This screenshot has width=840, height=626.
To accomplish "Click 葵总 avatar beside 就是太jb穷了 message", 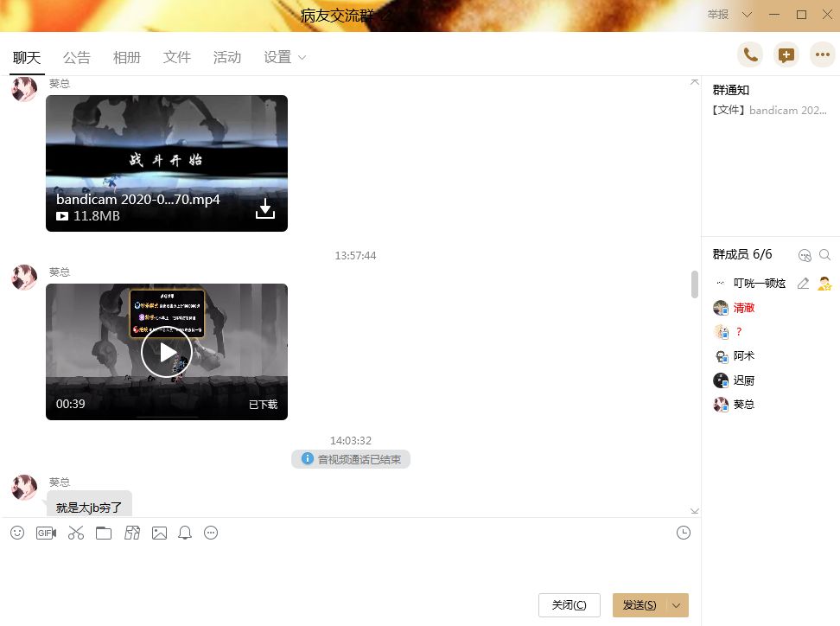I will point(24,487).
